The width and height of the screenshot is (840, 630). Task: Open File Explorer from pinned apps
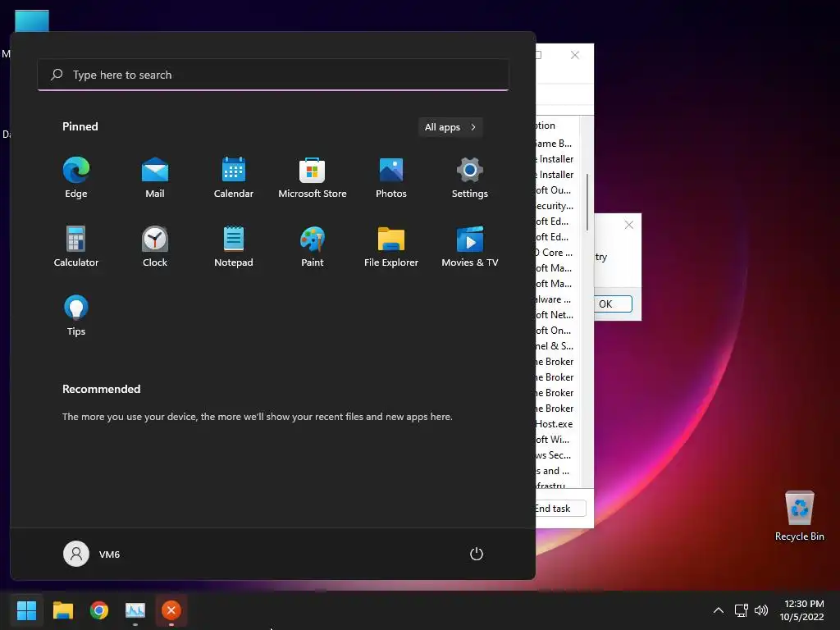tap(391, 247)
